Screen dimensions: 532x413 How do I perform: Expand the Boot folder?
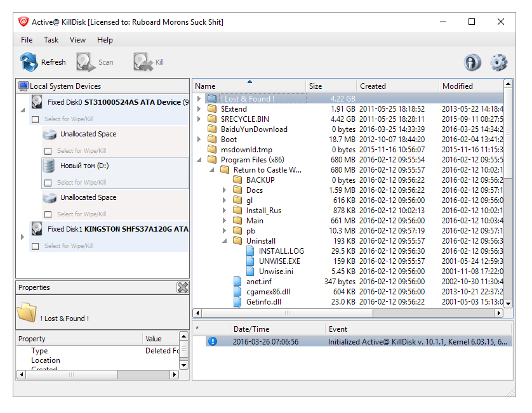pyautogui.click(x=199, y=139)
